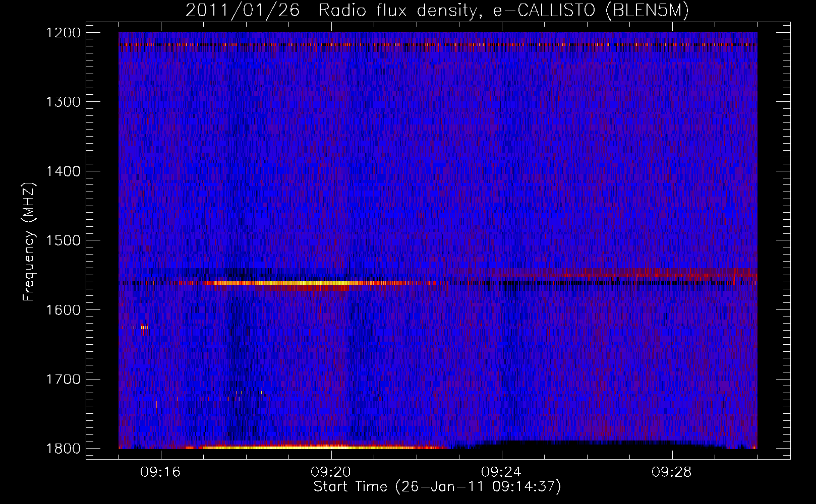Click the 1500 frequency tick label
Viewport: 816px width, 504px height.
click(63, 240)
